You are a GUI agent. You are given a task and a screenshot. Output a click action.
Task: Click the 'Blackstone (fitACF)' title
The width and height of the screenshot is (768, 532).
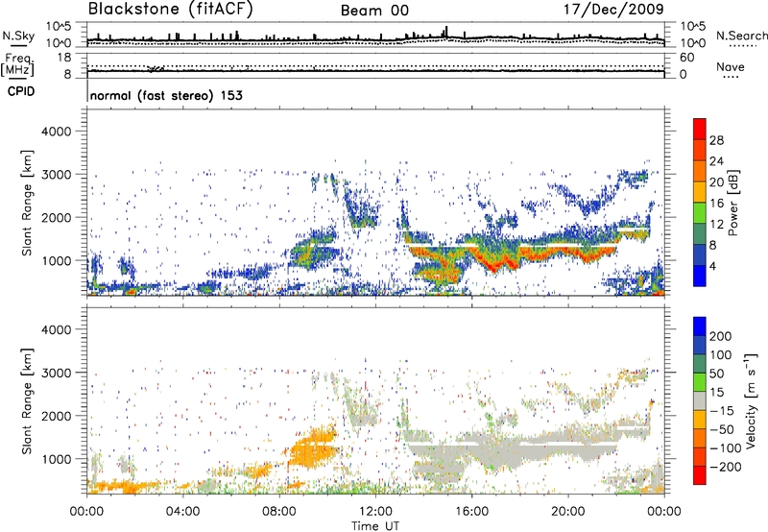coord(171,9)
